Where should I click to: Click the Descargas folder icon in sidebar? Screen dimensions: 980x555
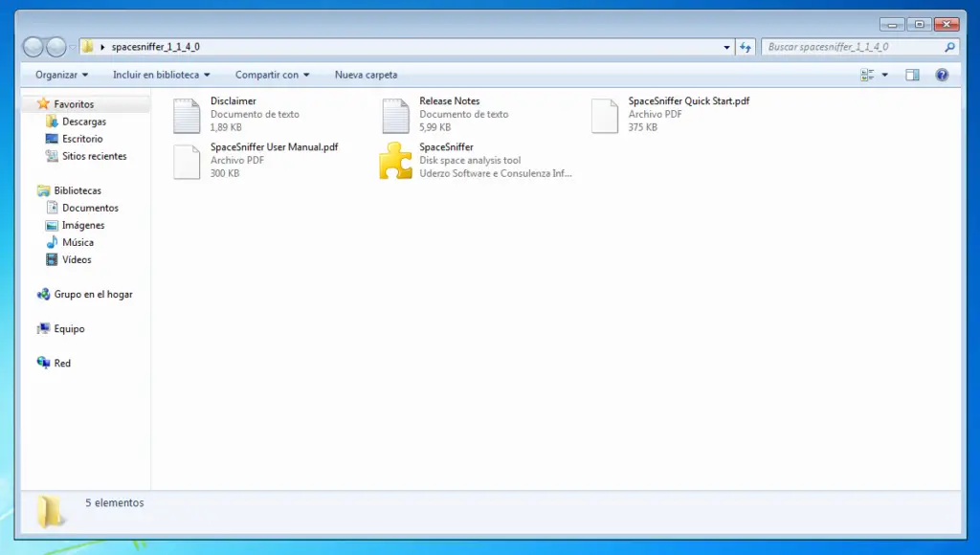tap(52, 122)
